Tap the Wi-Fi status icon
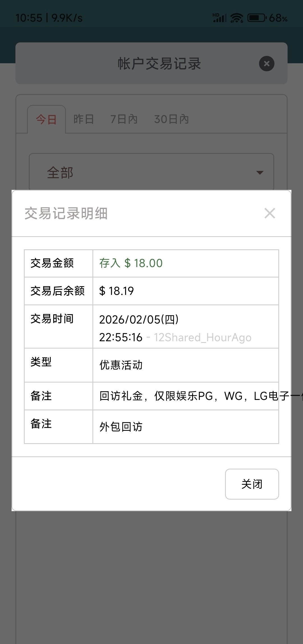Viewport: 303px width, 644px height. point(237,18)
